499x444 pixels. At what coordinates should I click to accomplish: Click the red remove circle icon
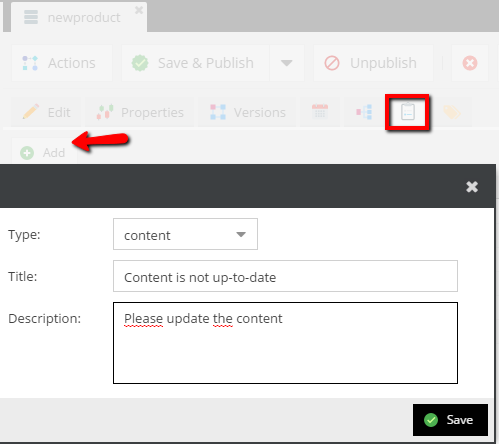(x=470, y=63)
